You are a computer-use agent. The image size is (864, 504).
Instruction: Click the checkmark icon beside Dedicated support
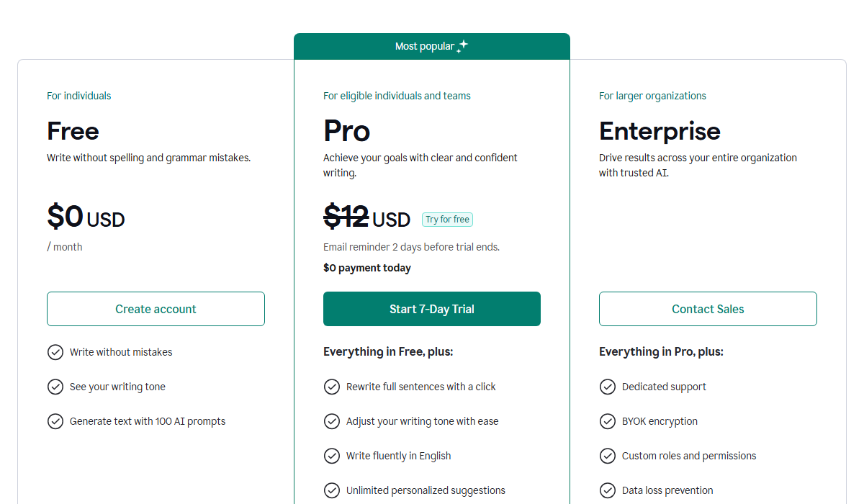click(608, 387)
